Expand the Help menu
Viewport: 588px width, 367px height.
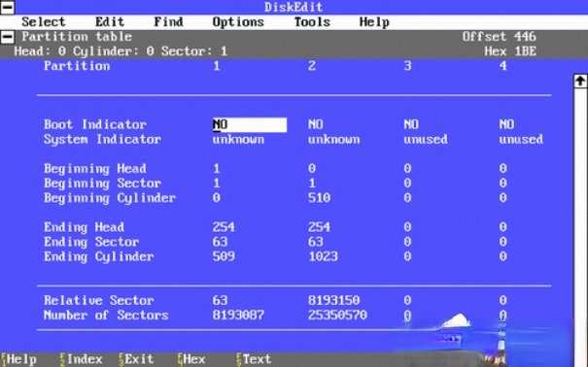click(374, 22)
